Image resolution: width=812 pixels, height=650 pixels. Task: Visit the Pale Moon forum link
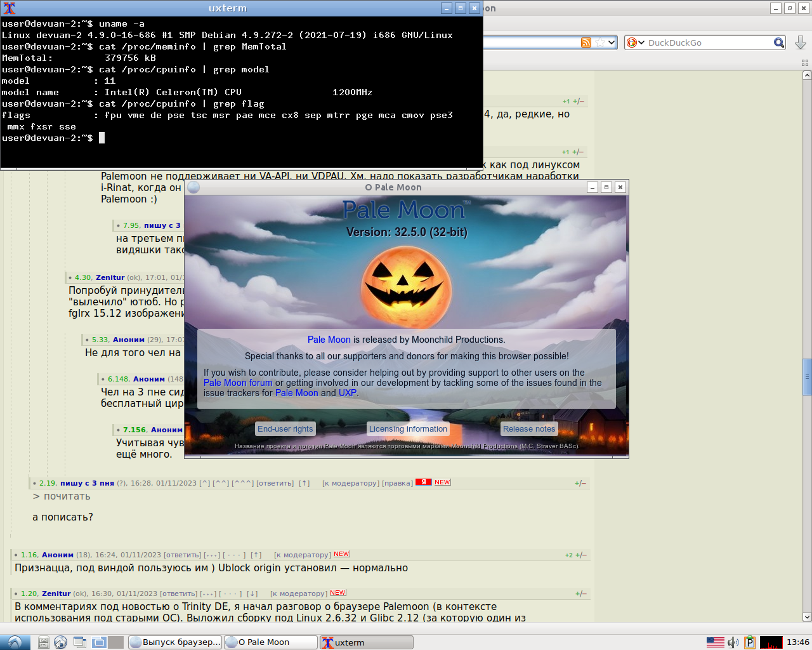238,383
